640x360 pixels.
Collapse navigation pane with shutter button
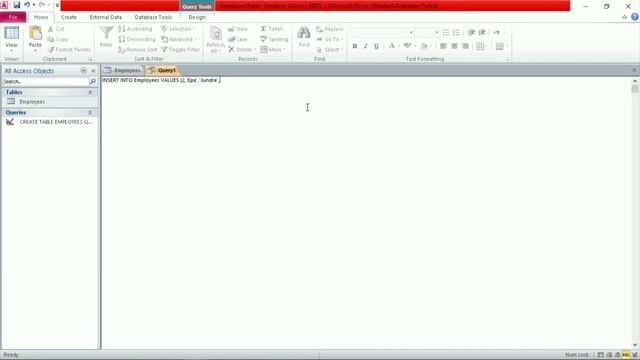point(93,71)
